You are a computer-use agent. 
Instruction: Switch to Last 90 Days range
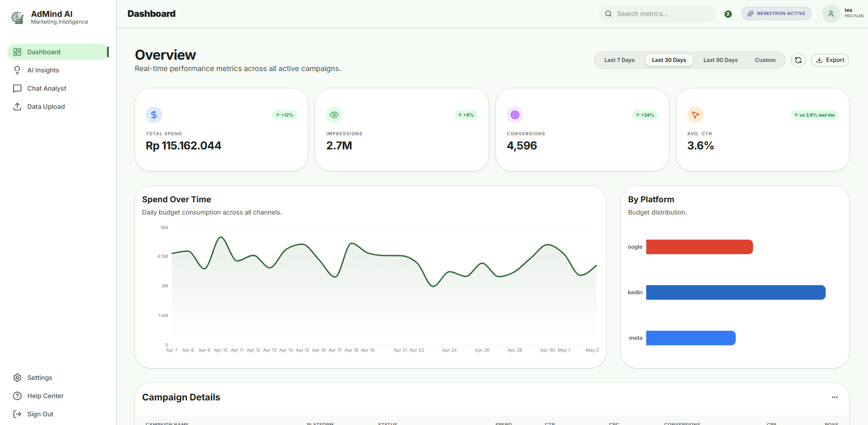(720, 60)
